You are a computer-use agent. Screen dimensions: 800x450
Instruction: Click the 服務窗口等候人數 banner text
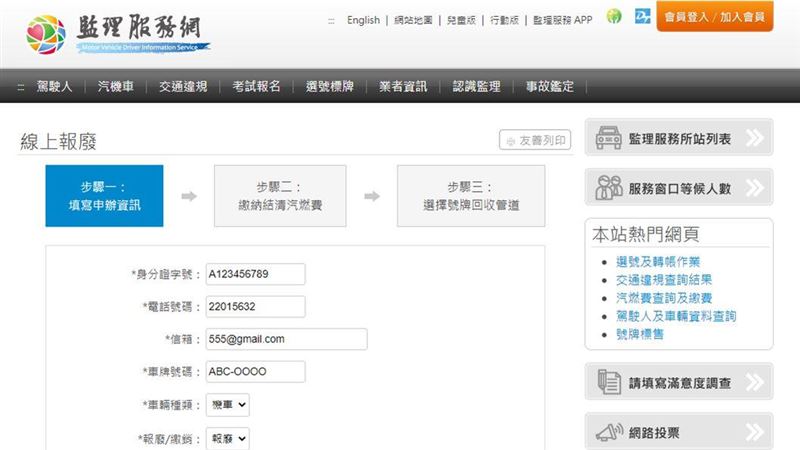click(680, 189)
